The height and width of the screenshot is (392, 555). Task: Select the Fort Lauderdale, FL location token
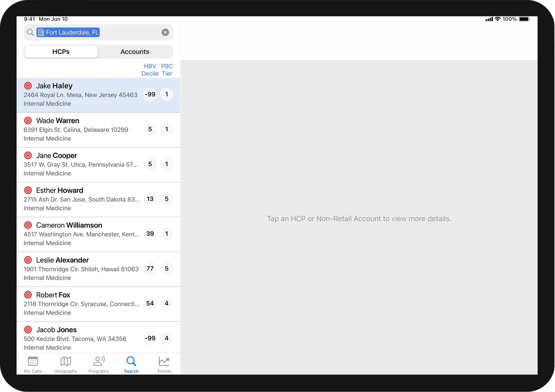coord(68,33)
